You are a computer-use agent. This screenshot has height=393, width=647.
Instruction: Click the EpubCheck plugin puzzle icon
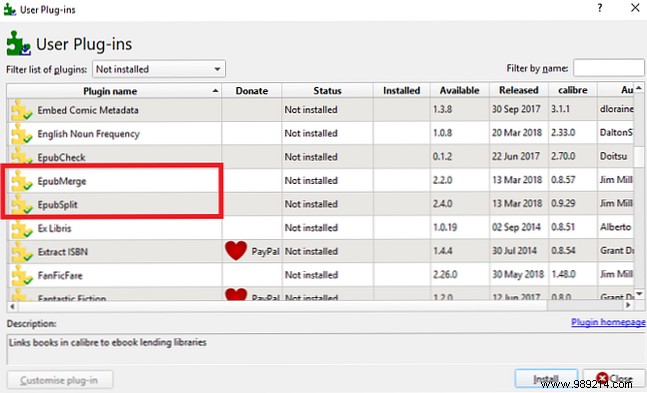tap(21, 157)
